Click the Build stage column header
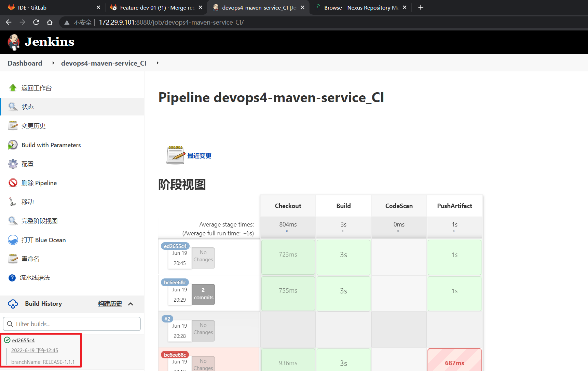Viewport: 588px width, 371px height. pos(343,206)
